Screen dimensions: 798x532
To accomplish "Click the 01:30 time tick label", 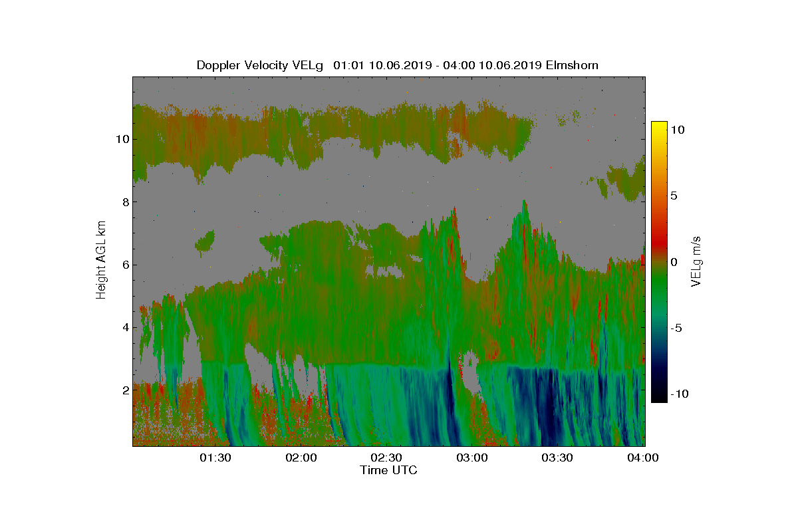I will [216, 458].
